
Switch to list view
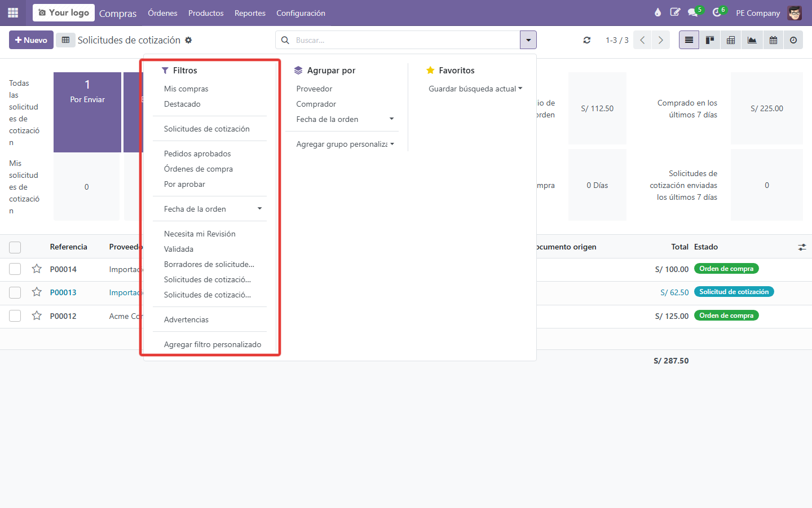tap(689, 40)
